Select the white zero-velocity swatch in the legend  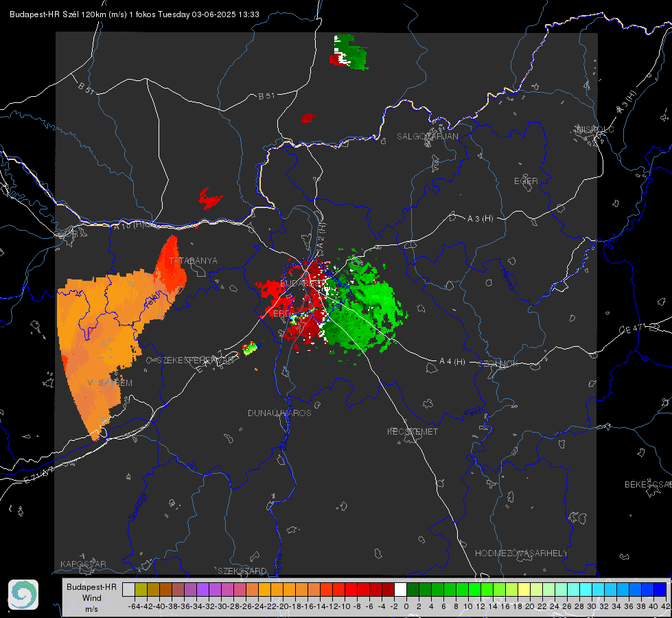[x=400, y=589]
